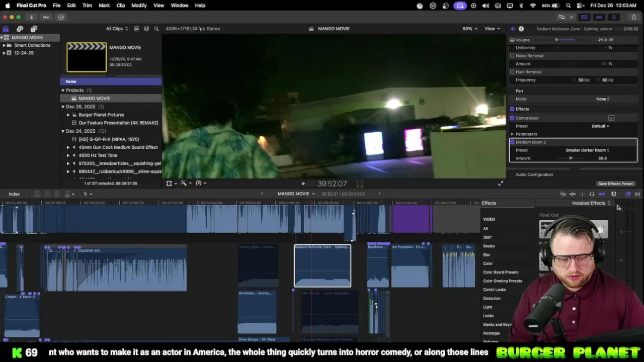Open the Compressor effect editor icon

[x=611, y=118]
